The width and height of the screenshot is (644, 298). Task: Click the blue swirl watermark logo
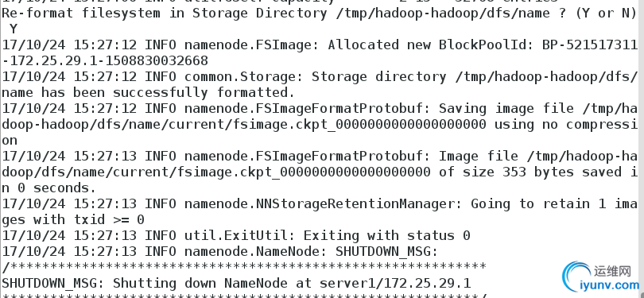point(577,277)
